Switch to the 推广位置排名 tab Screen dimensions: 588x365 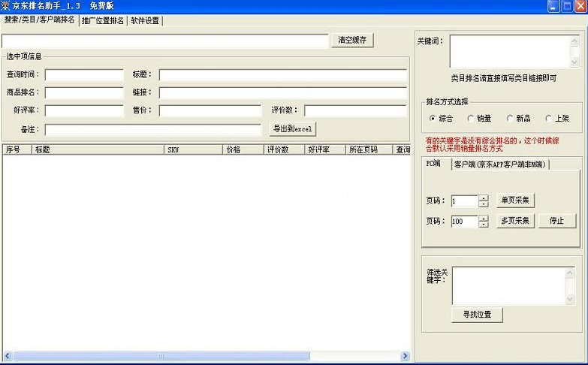[102, 20]
